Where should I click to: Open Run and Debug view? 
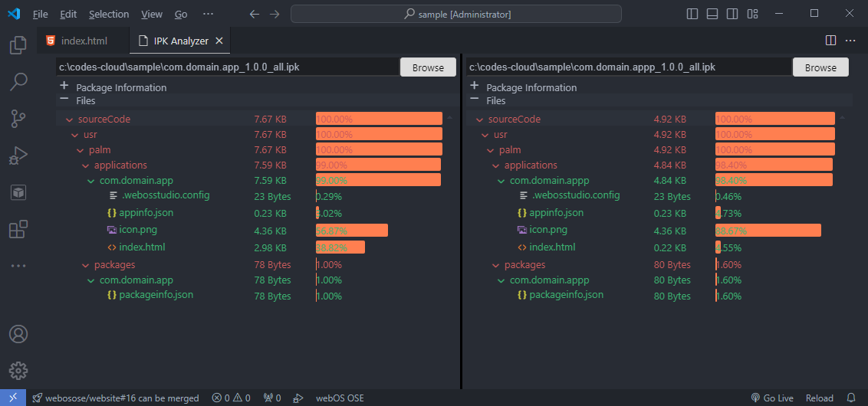(18, 156)
